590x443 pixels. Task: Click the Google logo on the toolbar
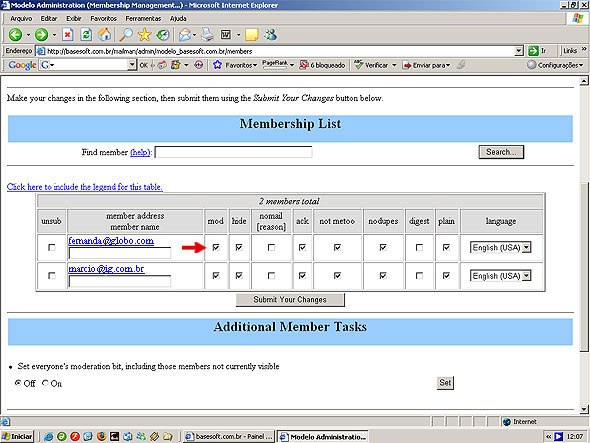[22, 65]
